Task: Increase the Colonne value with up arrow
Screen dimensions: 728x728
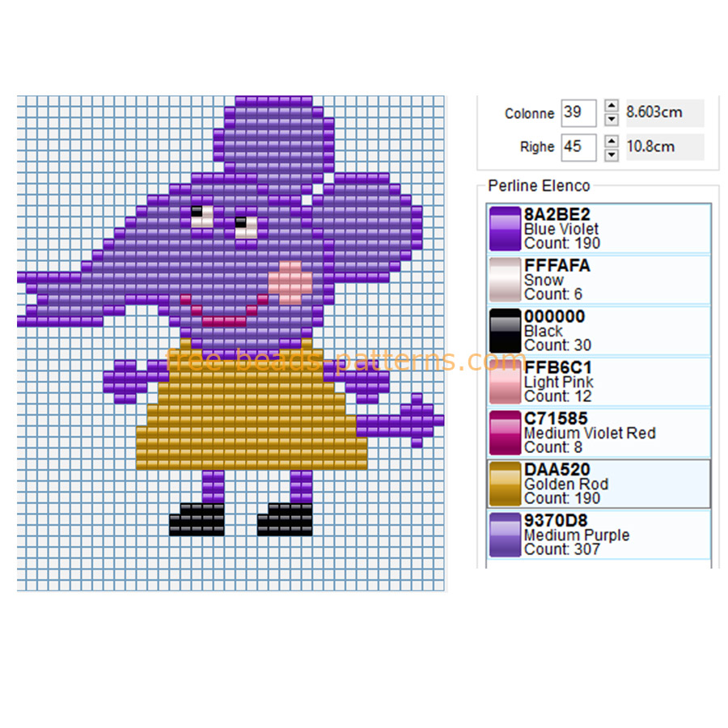Action: click(x=612, y=106)
